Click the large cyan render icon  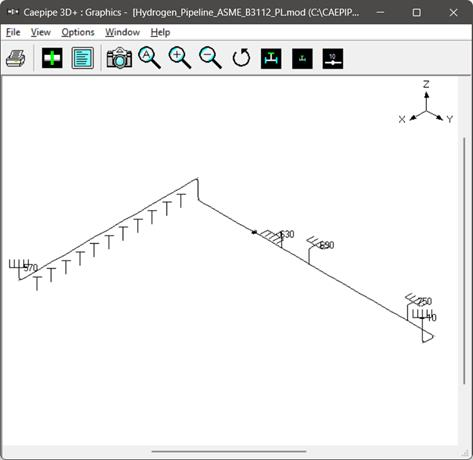(x=271, y=59)
